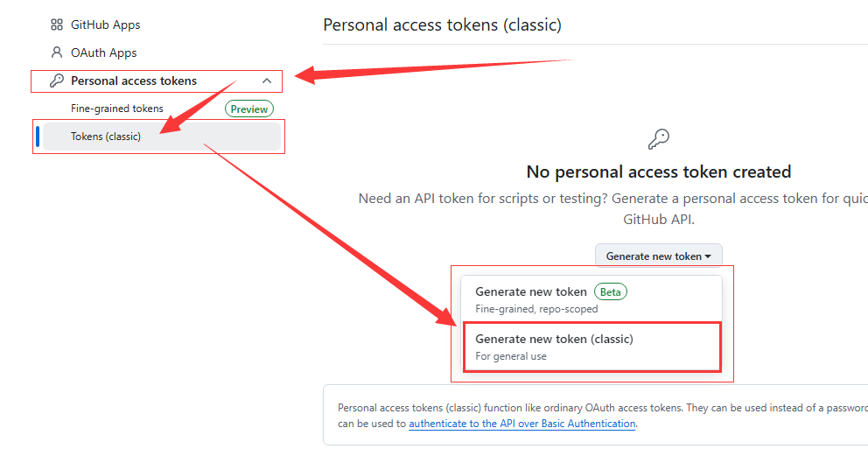Click the GitHub Apps grid icon
The width and height of the screenshot is (868, 463).
coord(57,25)
